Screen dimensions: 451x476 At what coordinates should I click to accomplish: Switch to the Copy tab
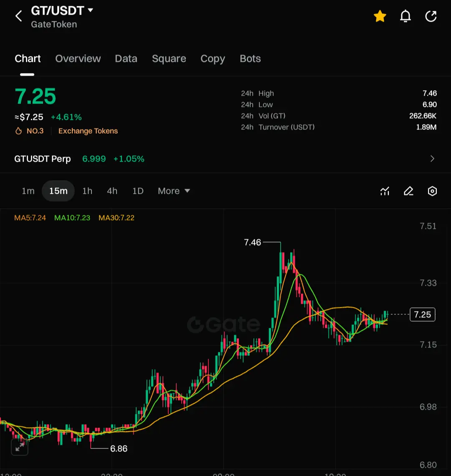pos(213,59)
